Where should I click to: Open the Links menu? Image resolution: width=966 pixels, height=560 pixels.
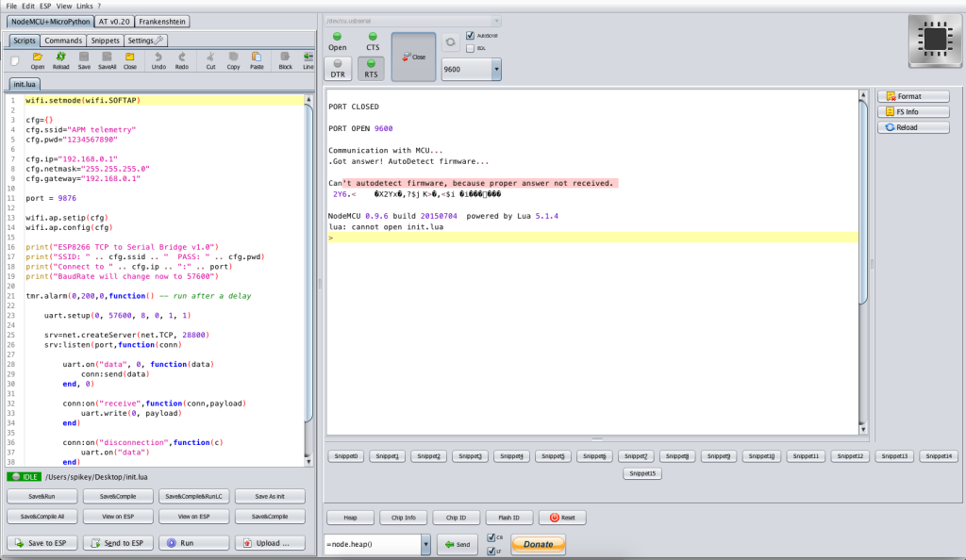point(84,7)
